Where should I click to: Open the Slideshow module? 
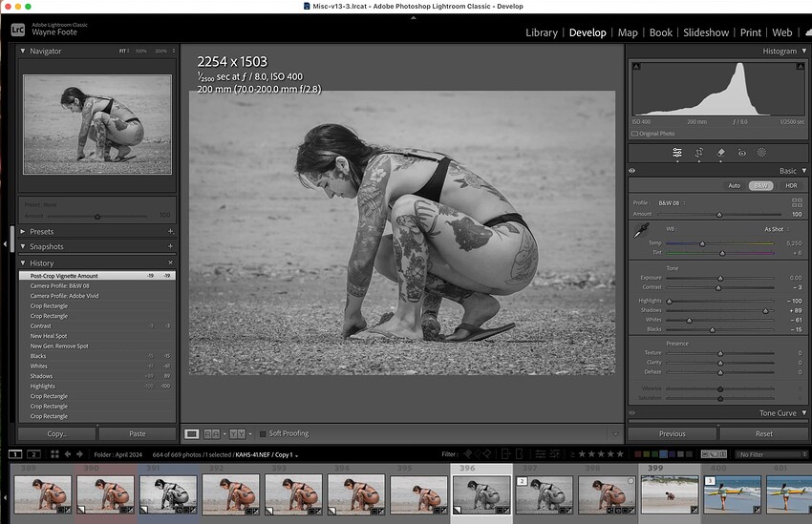(706, 32)
